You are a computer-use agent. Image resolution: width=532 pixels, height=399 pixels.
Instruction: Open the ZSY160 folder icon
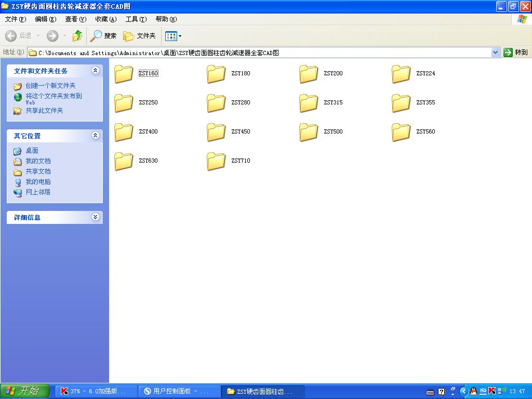[124, 74]
